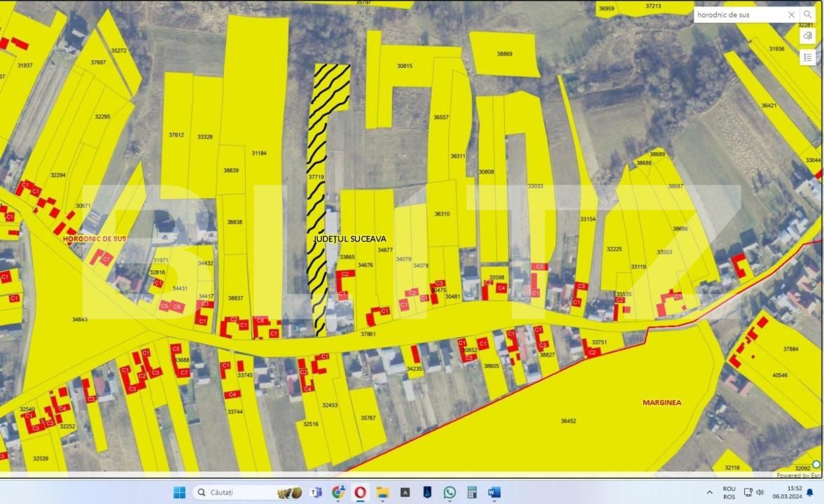The height and width of the screenshot is (504, 824).
Task: Clear the 'horodnic de sus' search text
Action: click(791, 15)
